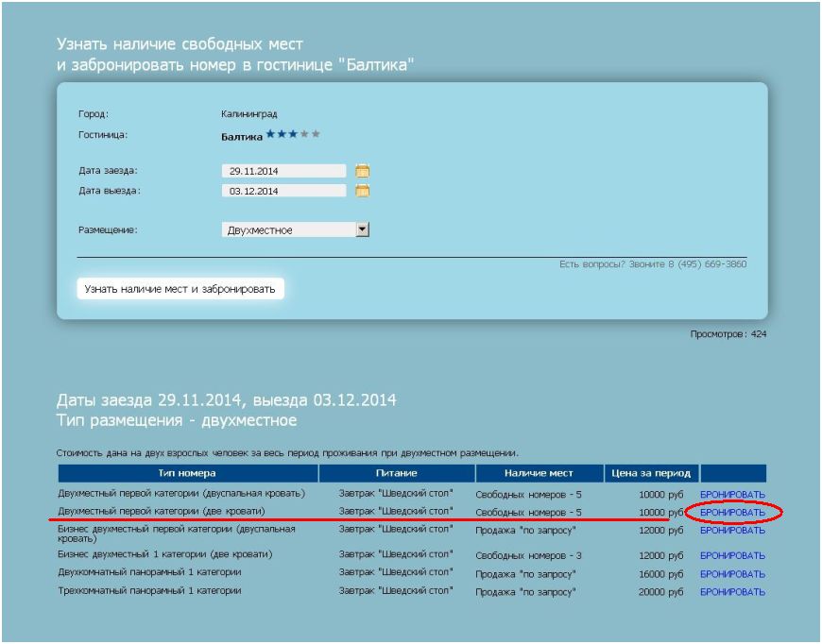Screen dimensions: 822x644
Task: Click the phone number 8 (495) 669-3860
Action: pyautogui.click(x=708, y=264)
